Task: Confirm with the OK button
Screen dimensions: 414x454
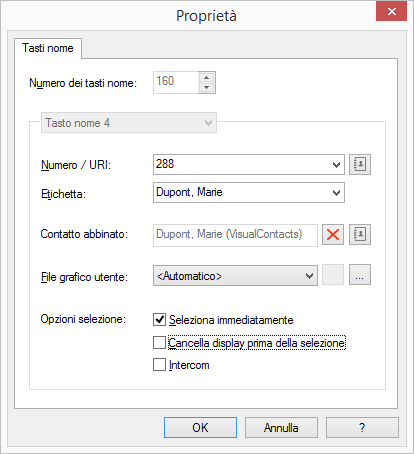Action: [x=200, y=428]
